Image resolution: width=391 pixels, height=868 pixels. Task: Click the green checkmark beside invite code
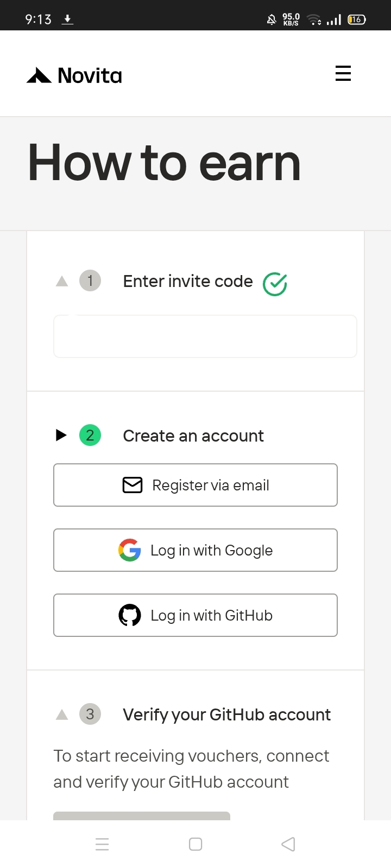[275, 284]
